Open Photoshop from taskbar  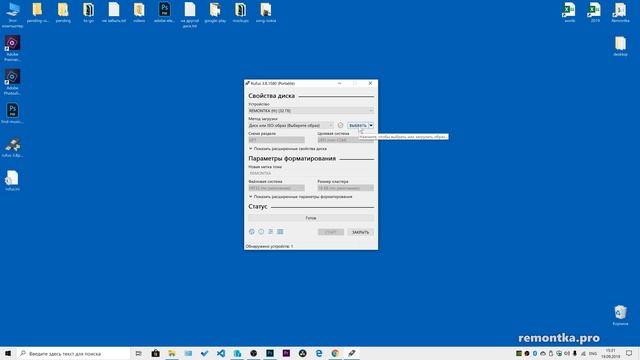point(270,353)
